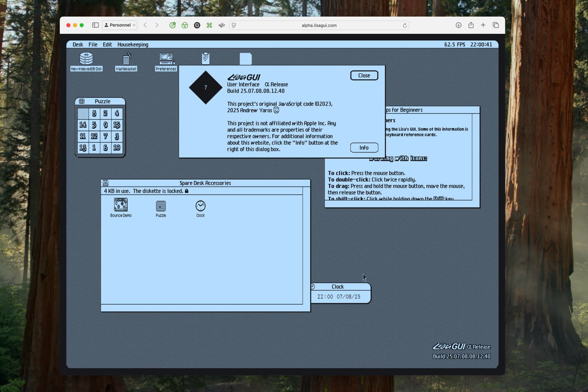Go forward with the browser forward arrow

[x=157, y=25]
